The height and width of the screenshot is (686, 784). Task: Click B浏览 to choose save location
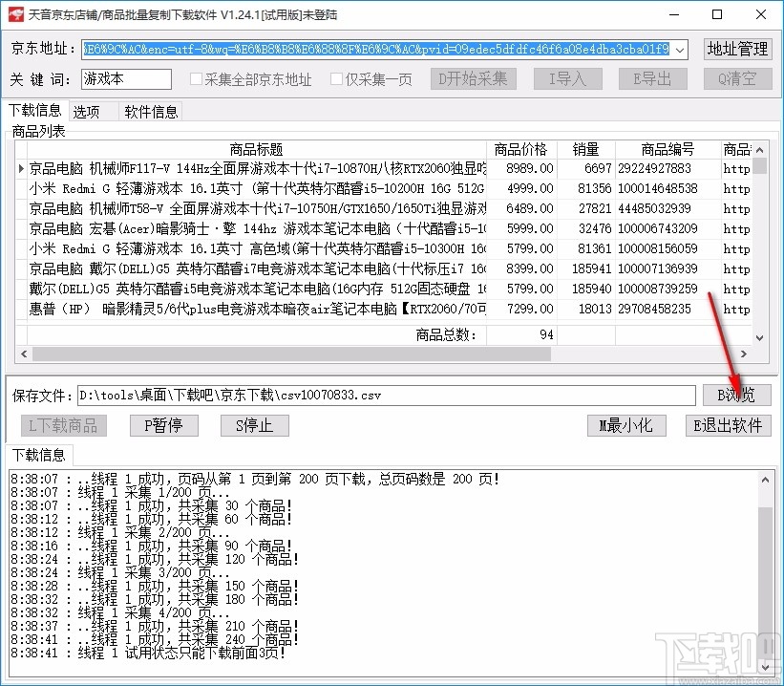(x=736, y=394)
